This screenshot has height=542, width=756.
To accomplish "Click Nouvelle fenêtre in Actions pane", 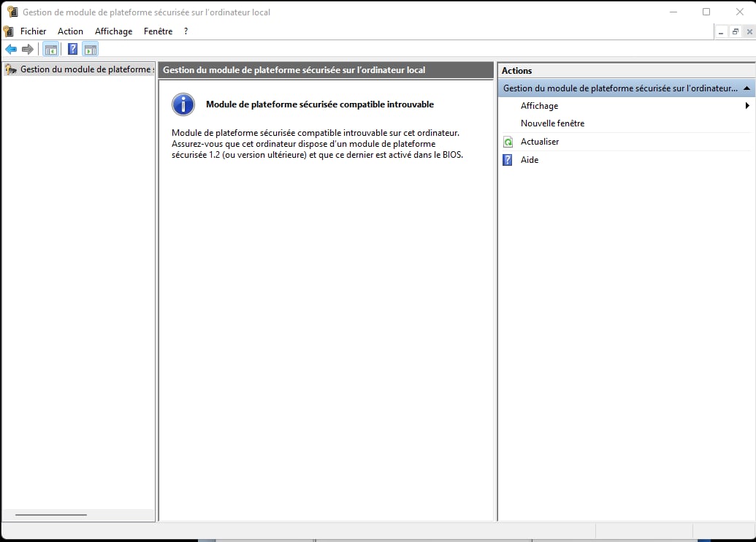I will [x=552, y=123].
